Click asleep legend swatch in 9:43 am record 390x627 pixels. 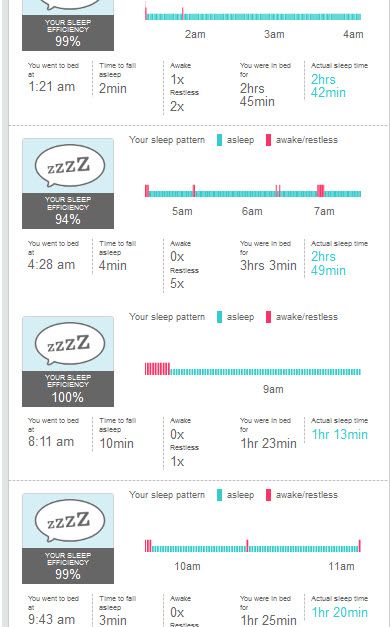(219, 495)
